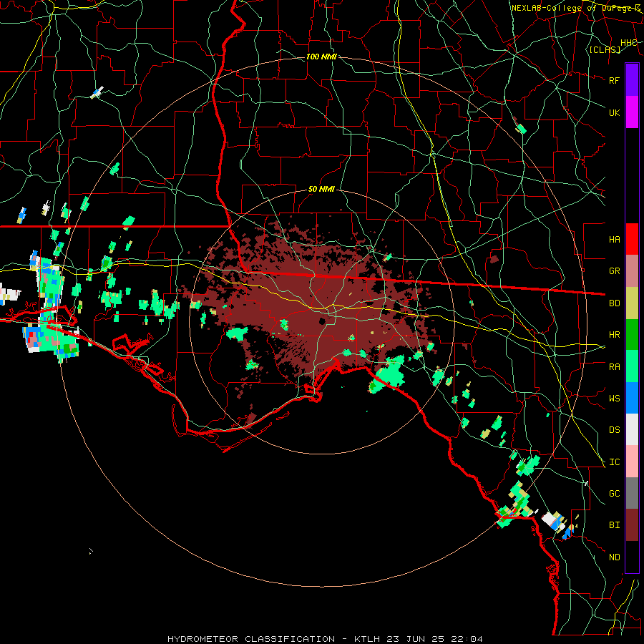
Task: Click the purple RF color swatch
Action: click(x=632, y=80)
